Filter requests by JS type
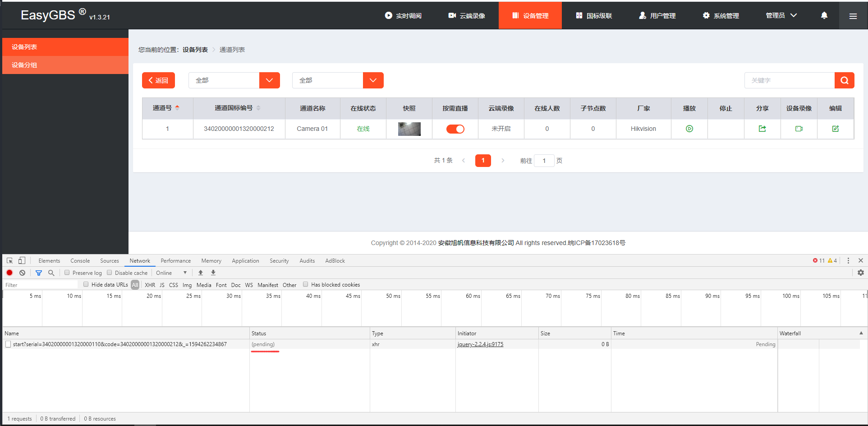This screenshot has width=868, height=426. 162,285
